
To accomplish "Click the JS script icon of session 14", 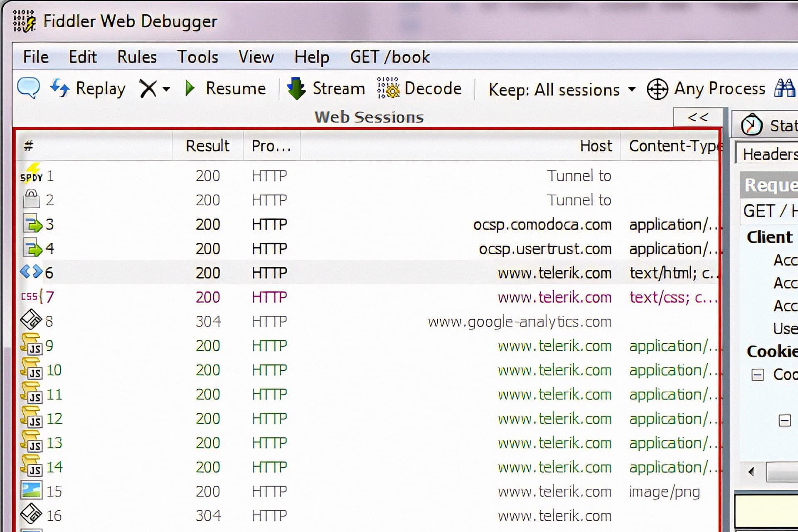I will [x=32, y=465].
